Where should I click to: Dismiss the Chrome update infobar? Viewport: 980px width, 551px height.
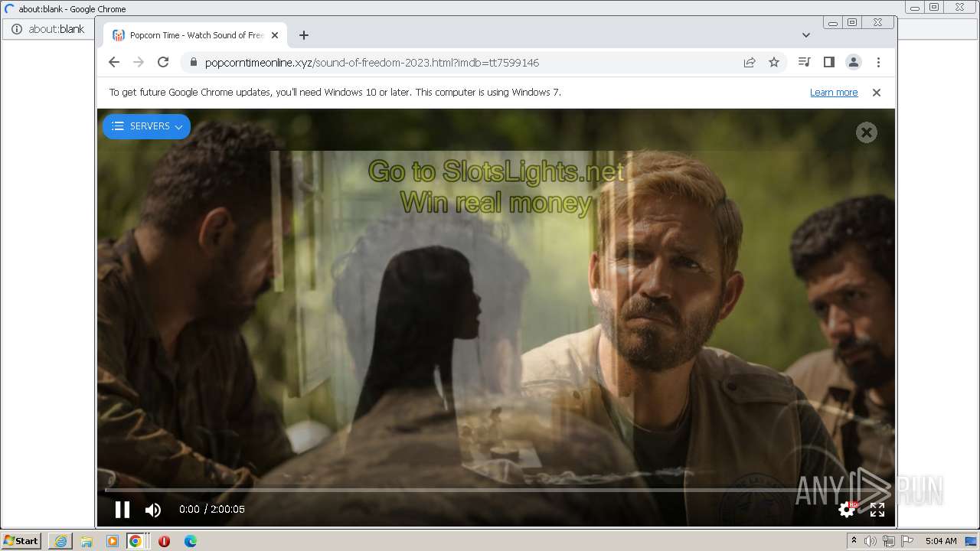pyautogui.click(x=877, y=93)
